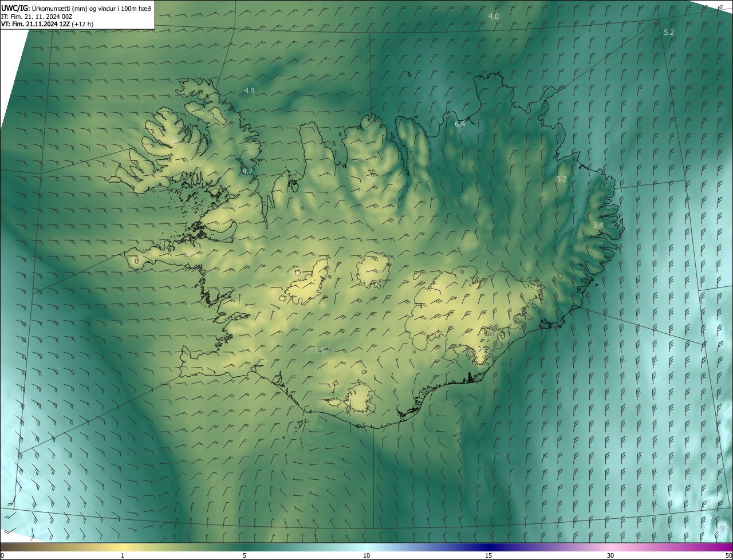Click the colorbar tick label 30
Viewport: 733px width, 560px height.
point(610,555)
